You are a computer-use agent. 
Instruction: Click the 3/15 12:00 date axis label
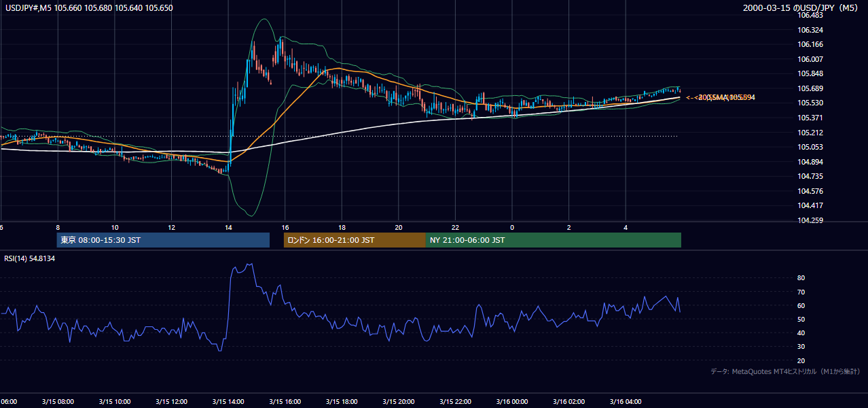pos(171,402)
